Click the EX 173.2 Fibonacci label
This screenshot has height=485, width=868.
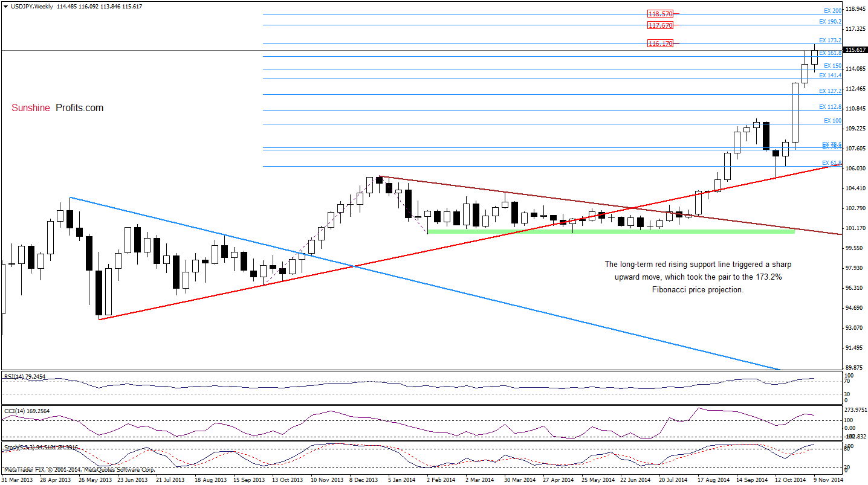[830, 40]
